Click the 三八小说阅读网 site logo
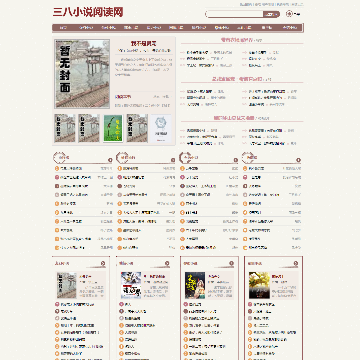This screenshot has height=360, width=360. [88, 12]
